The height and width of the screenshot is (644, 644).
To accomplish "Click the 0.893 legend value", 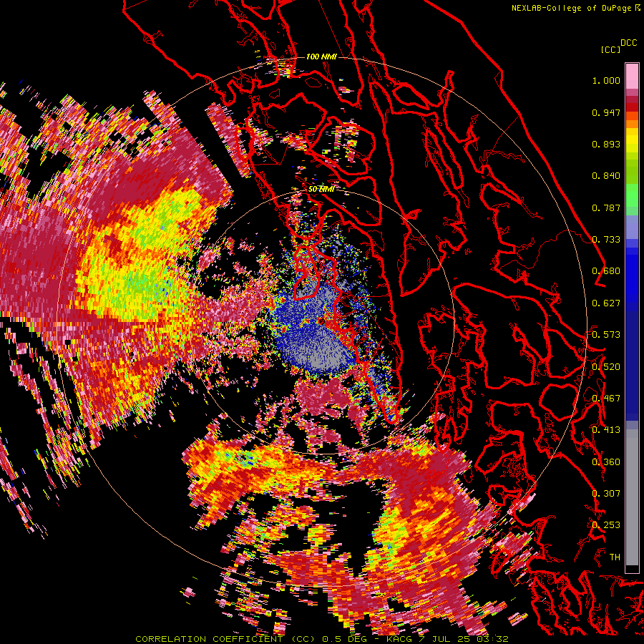I will tap(606, 144).
